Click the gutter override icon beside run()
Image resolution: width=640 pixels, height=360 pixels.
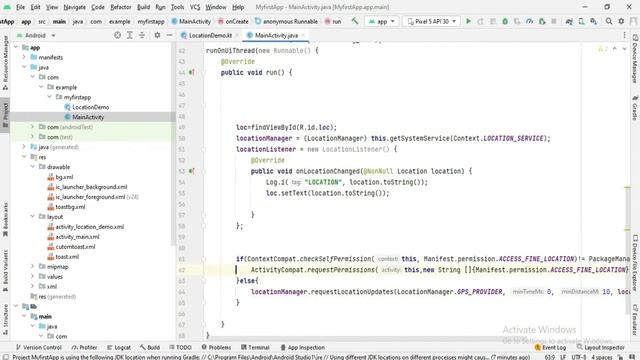(x=191, y=72)
